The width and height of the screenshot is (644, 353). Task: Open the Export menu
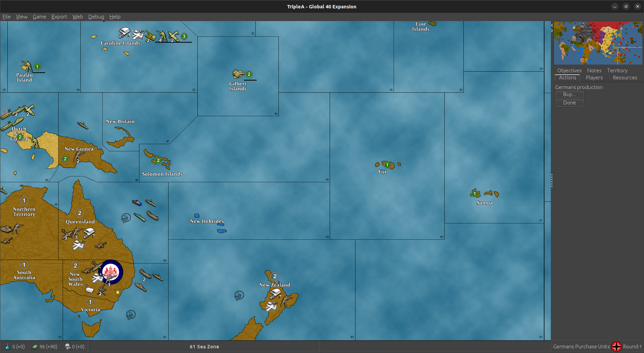(x=59, y=16)
